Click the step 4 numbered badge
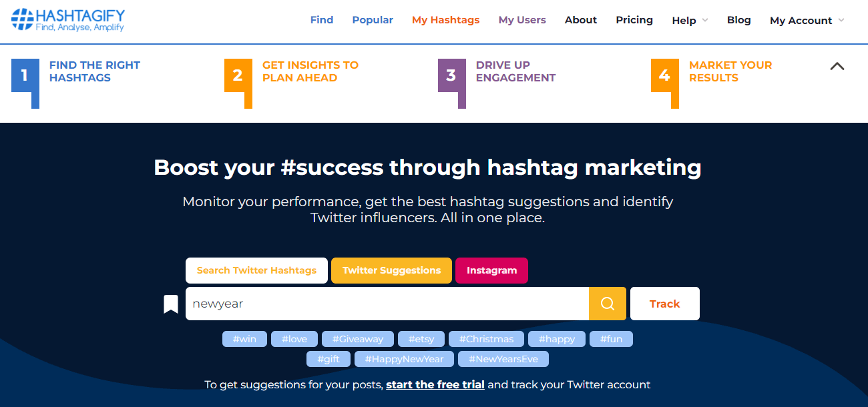Viewport: 868px width, 407px height. (x=664, y=75)
